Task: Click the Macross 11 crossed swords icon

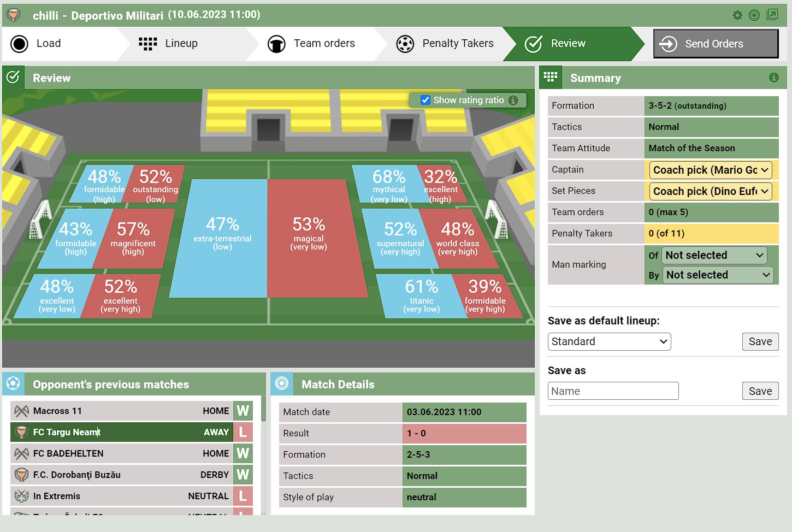Action: point(21,411)
